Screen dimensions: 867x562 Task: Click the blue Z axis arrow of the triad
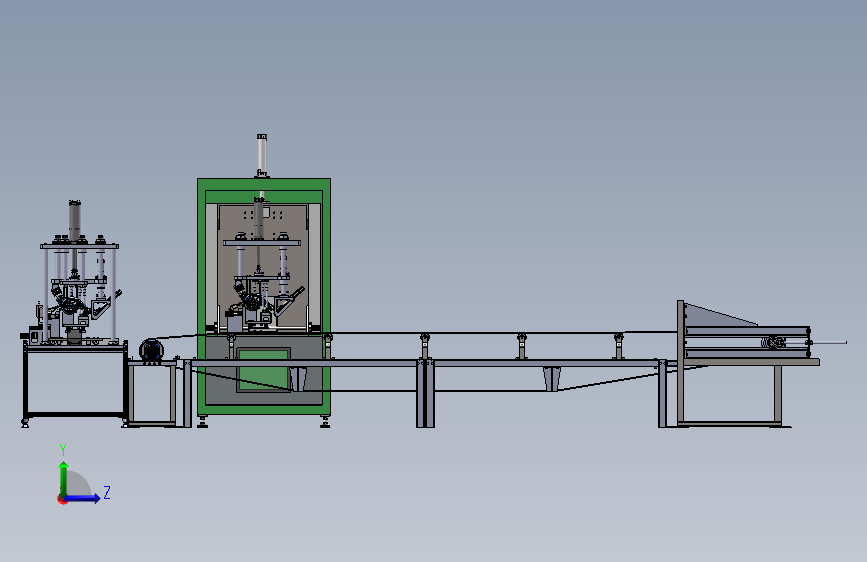(82, 498)
